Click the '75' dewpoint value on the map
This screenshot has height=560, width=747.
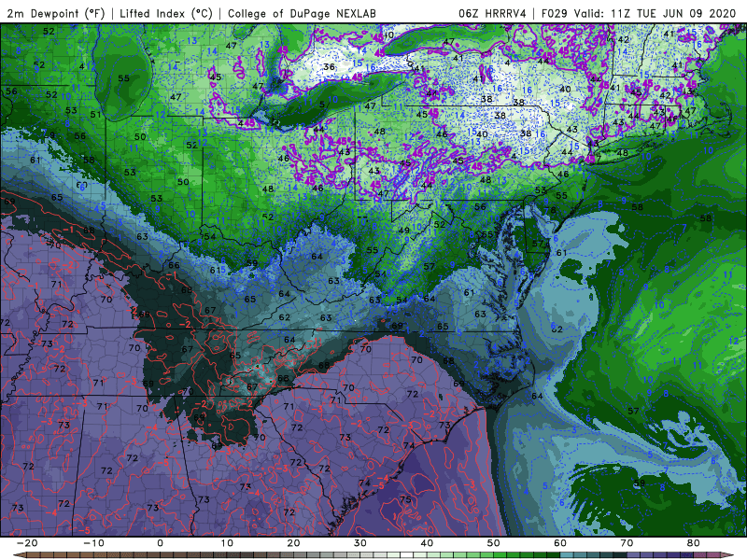click(x=405, y=499)
